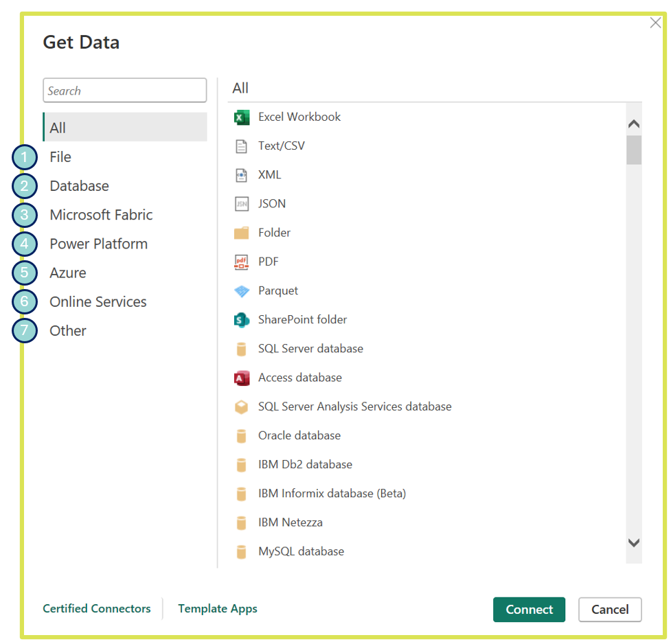The height and width of the screenshot is (644, 671).
Task: Select SQL Server Analysis Services database label
Action: click(x=355, y=407)
